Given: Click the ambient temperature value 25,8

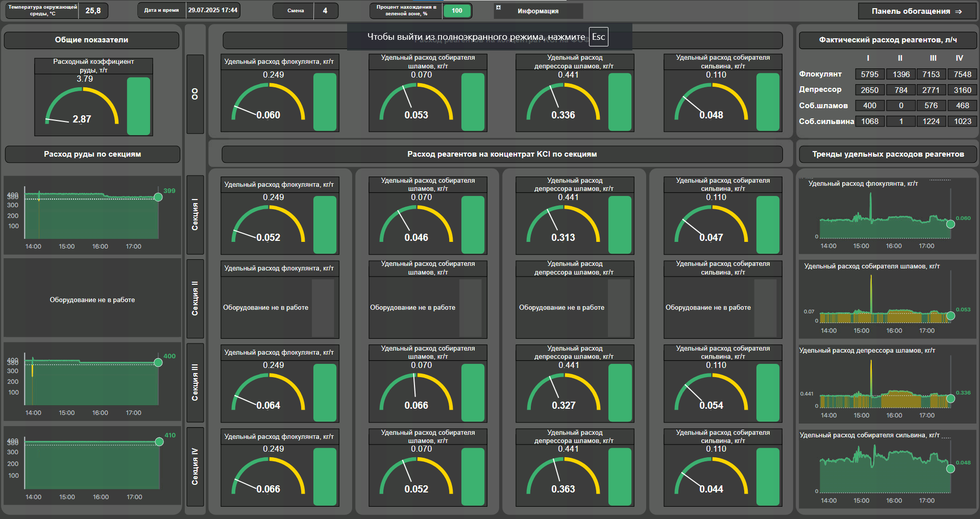Looking at the screenshot, I should click(93, 11).
